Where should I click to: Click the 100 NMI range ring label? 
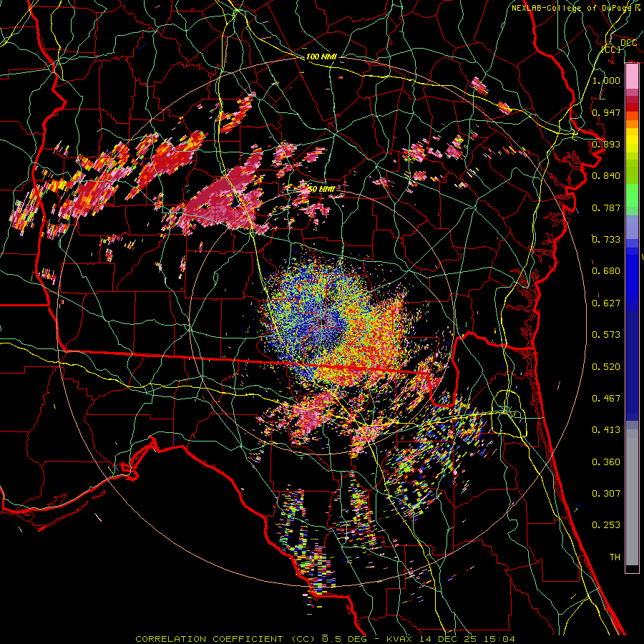coord(321,57)
